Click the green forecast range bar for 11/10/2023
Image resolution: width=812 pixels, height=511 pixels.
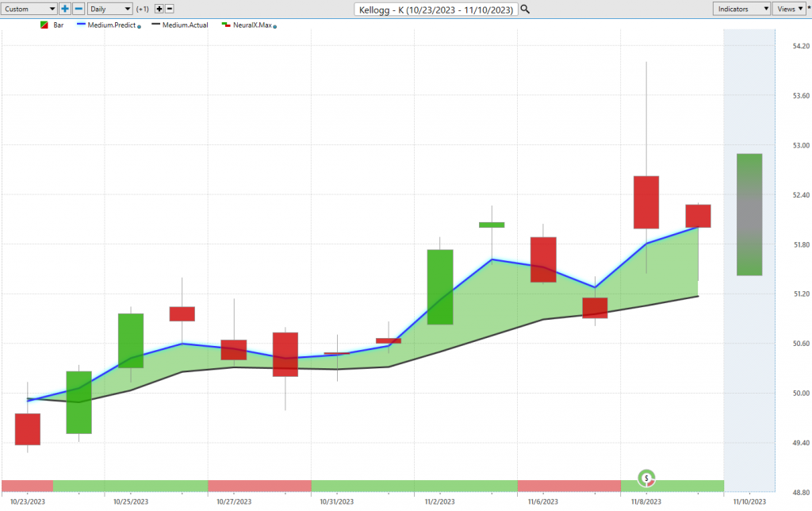point(749,214)
